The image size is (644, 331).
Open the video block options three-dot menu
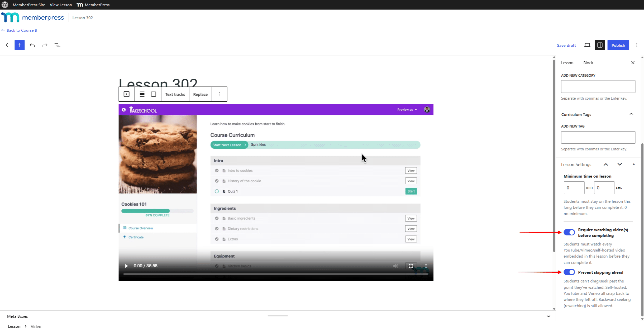[x=219, y=94]
